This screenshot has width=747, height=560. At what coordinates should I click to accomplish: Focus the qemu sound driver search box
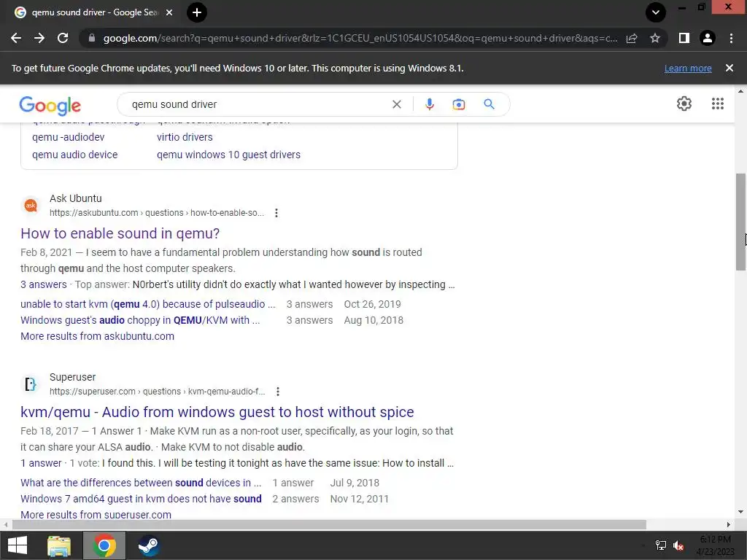(258, 104)
